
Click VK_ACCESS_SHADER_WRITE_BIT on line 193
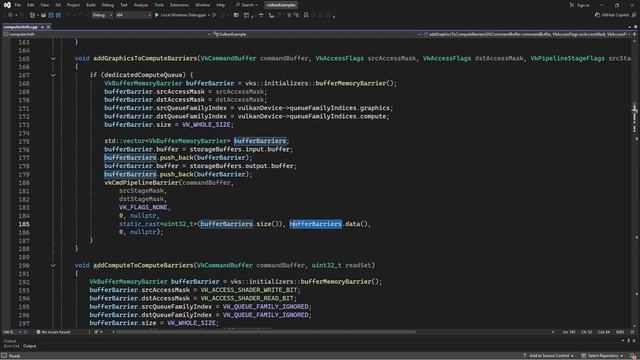point(249,290)
